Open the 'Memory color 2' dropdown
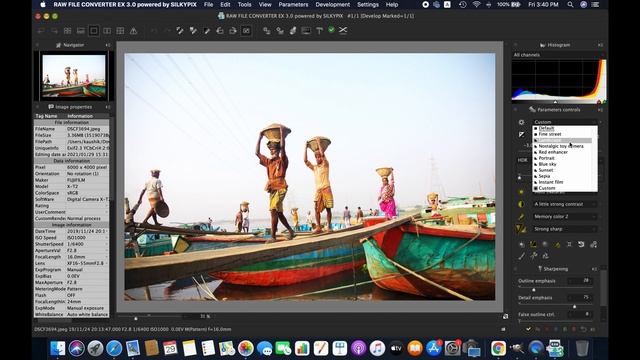 tap(565, 217)
